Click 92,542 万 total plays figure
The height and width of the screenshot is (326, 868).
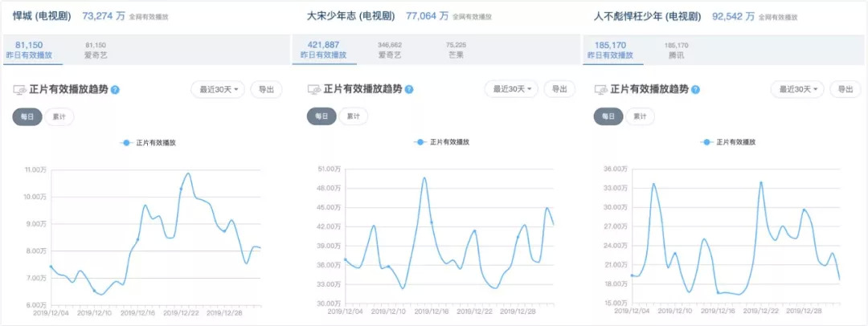click(x=734, y=16)
